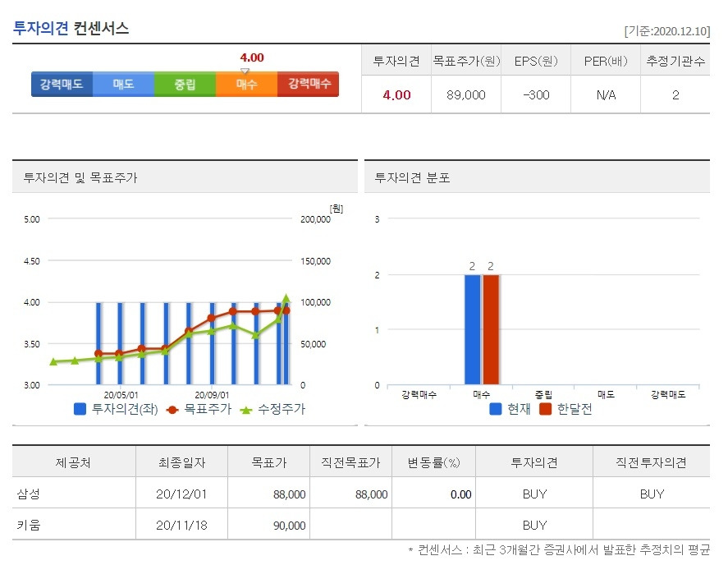Click the blue 현재 bar for 매수
This screenshot has height=565, width=728.
pos(473,329)
